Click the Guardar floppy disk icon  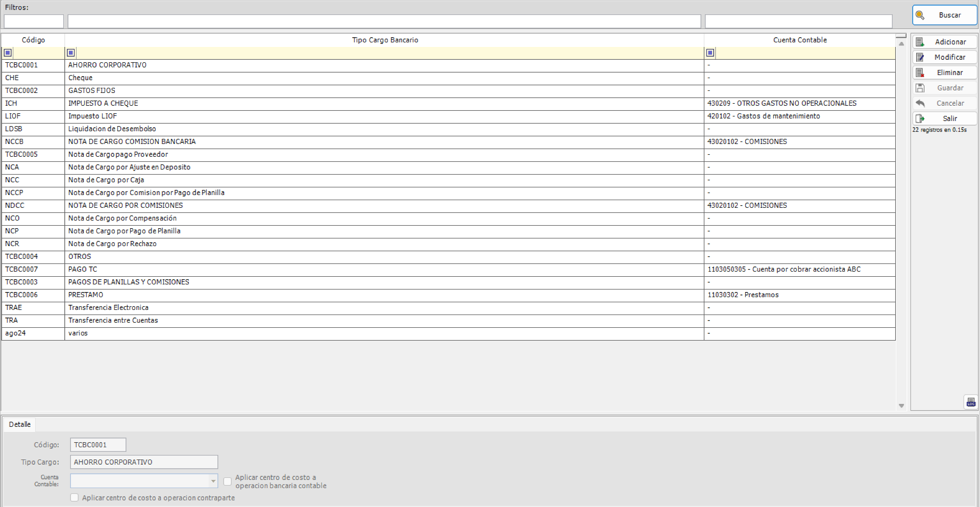pos(921,87)
